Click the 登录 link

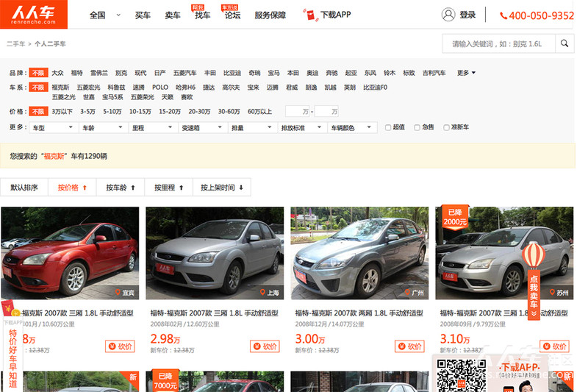pos(467,15)
